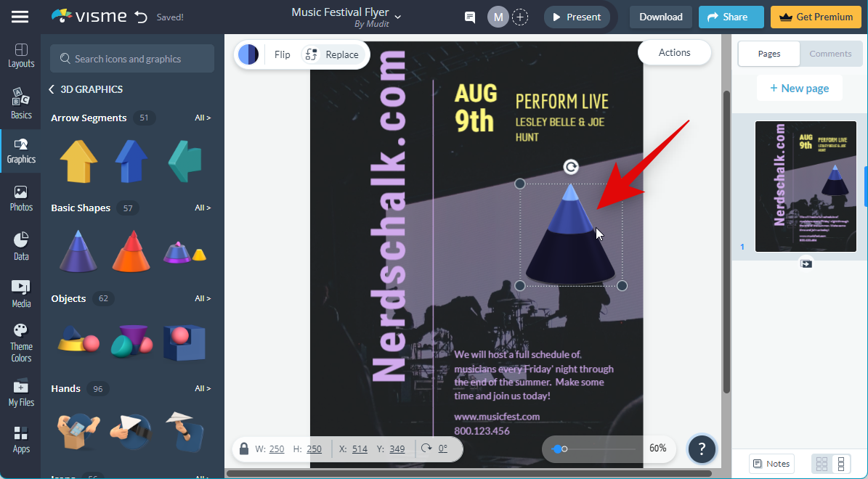This screenshot has height=479, width=868.
Task: Open the comments speech bubble icon
Action: click(470, 17)
